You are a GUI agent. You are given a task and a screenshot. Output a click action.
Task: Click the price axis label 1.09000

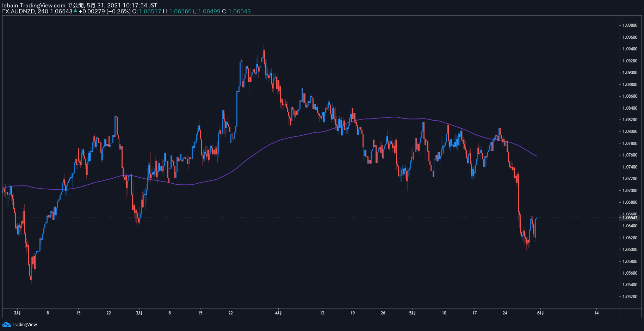[630, 73]
